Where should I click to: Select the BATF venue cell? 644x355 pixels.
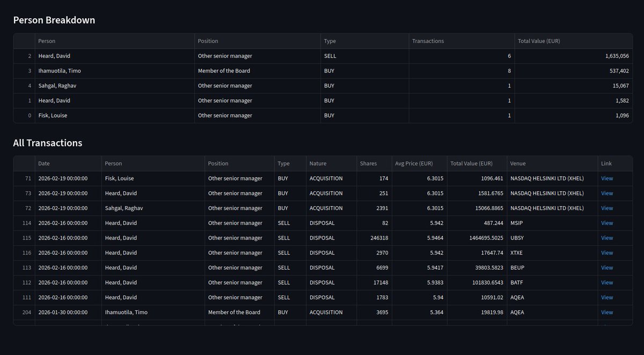552,282
